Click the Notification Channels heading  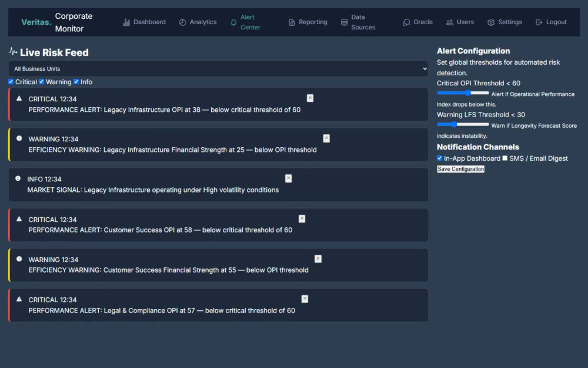click(477, 147)
